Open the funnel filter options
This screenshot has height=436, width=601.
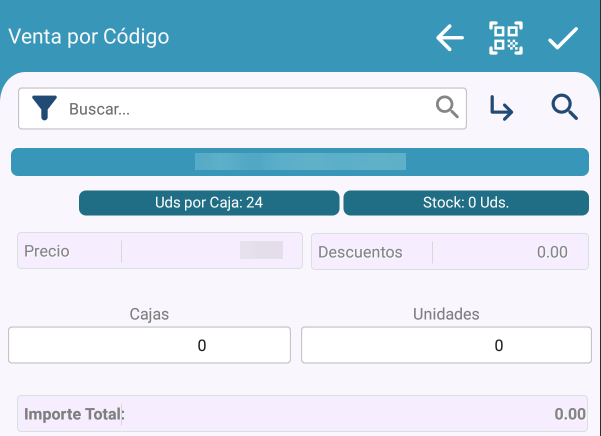coord(45,109)
